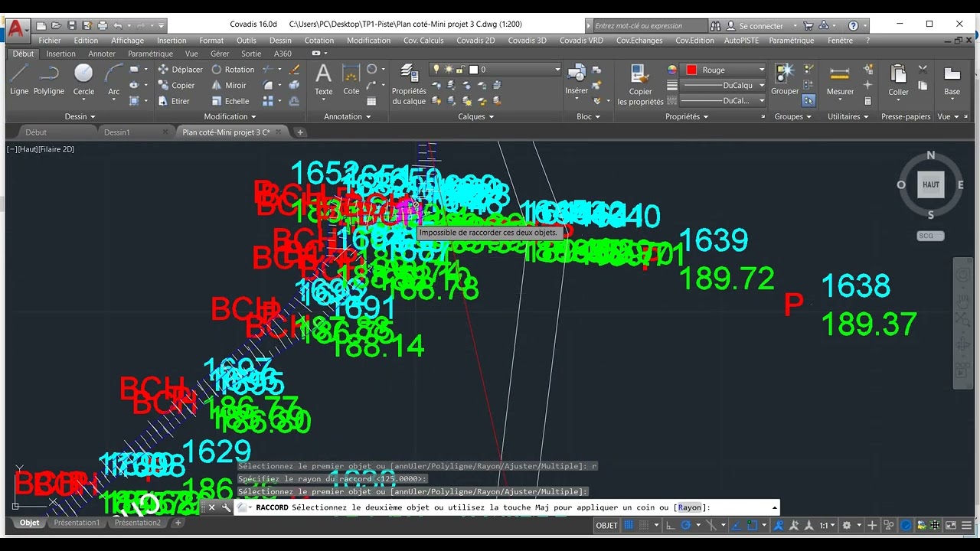Click the command line input area
980x551 pixels.
tap(506, 507)
